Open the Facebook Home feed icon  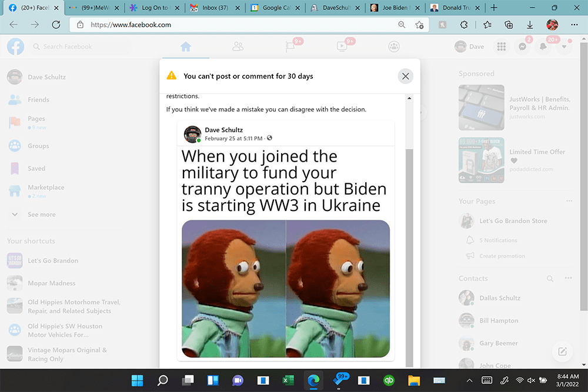click(186, 46)
